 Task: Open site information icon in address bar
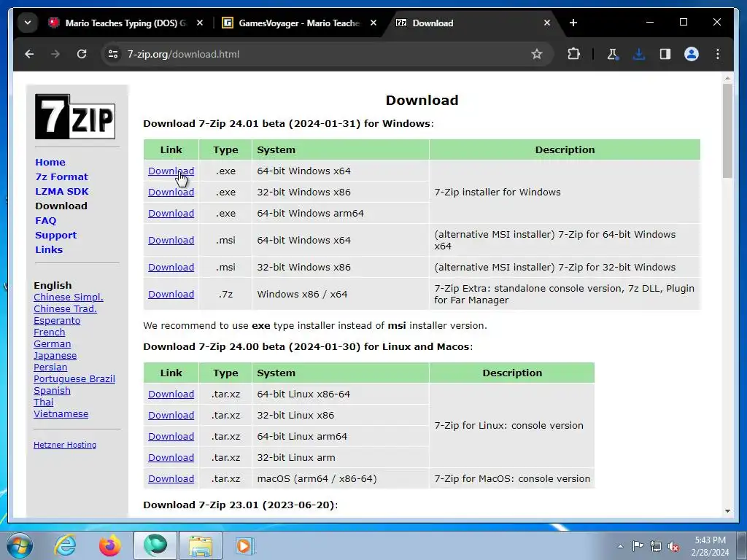click(113, 54)
